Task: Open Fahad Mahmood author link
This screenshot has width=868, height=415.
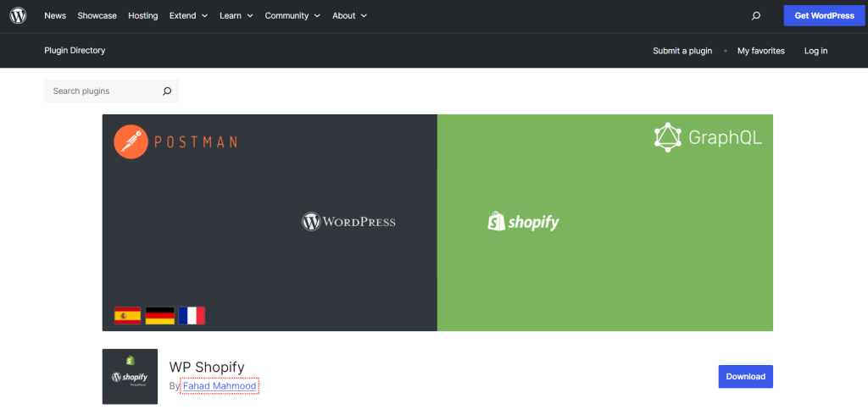Action: point(220,386)
